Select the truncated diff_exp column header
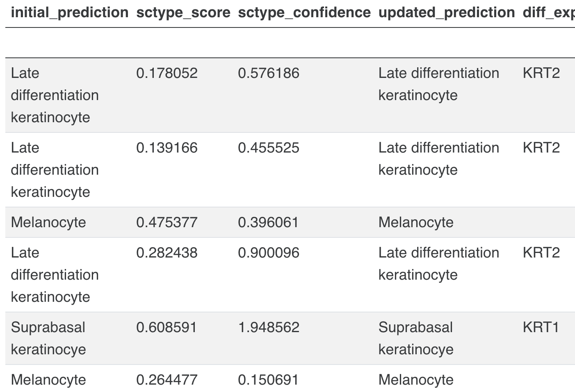 tap(549, 12)
